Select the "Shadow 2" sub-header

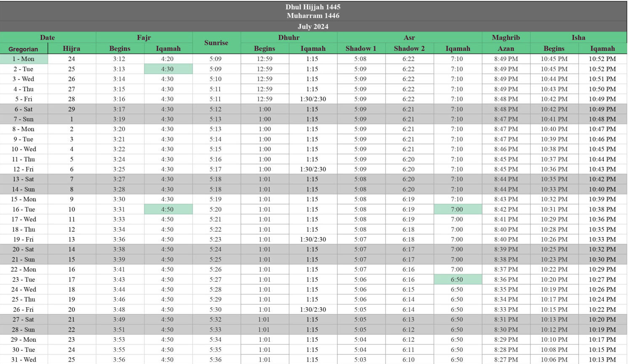point(409,48)
